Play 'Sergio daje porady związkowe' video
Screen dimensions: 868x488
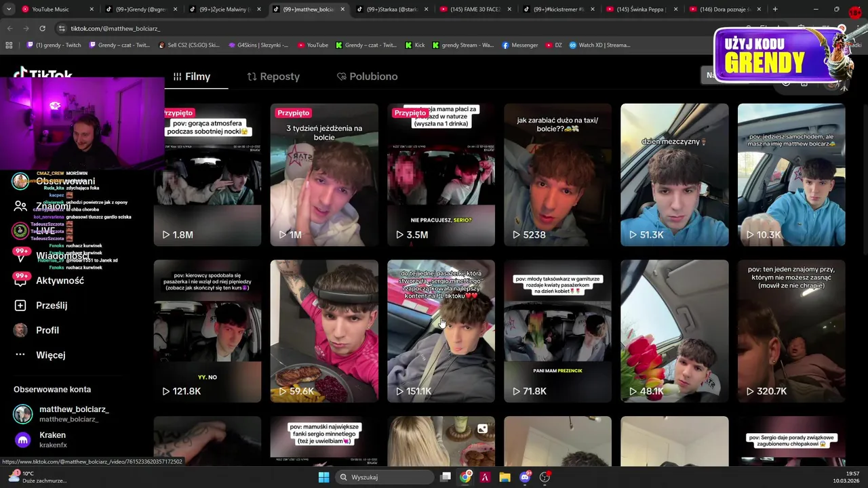791,441
